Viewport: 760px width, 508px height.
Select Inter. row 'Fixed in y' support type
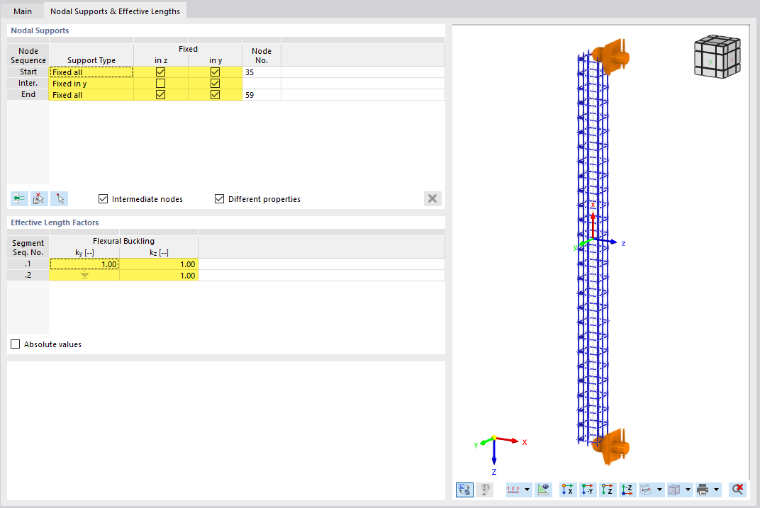[x=91, y=83]
